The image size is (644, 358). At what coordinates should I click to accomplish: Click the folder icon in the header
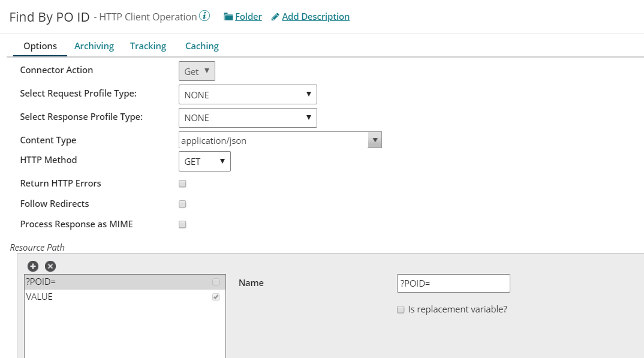point(228,17)
